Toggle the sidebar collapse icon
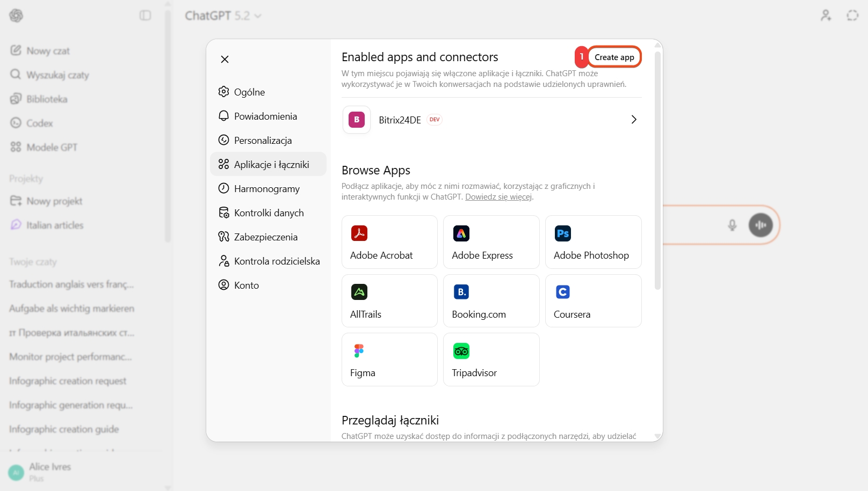 point(146,16)
